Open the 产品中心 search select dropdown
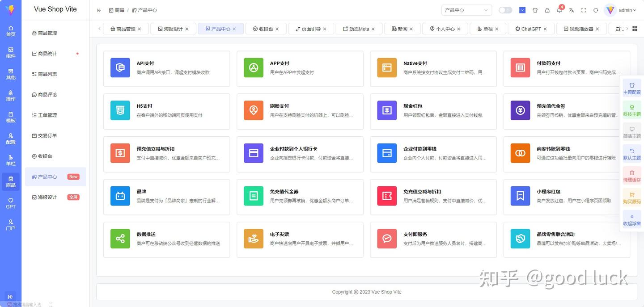Image resolution: width=644 pixels, height=307 pixels. [466, 10]
